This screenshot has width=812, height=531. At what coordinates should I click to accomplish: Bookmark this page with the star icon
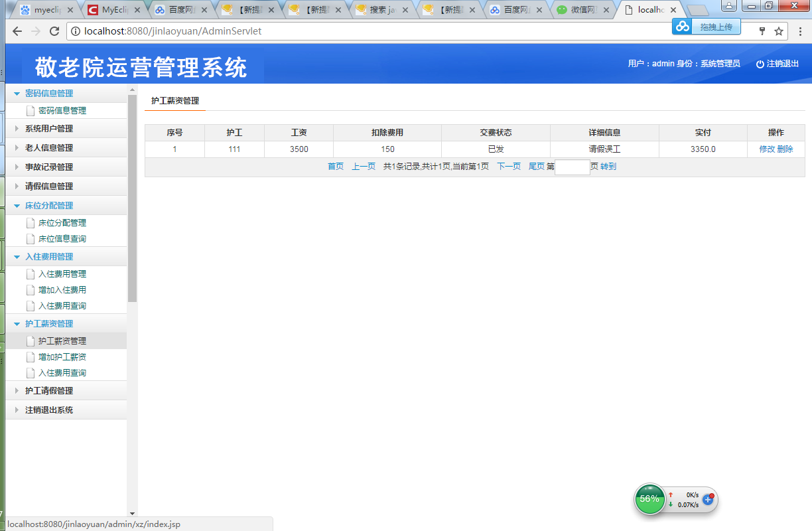(x=779, y=31)
